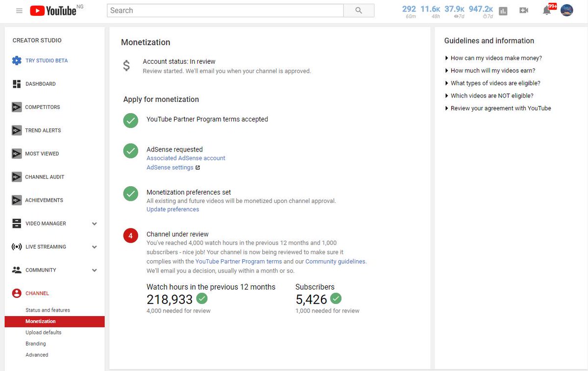Click the Video Manager icon
Viewport: 588px width, 371px height.
(17, 223)
